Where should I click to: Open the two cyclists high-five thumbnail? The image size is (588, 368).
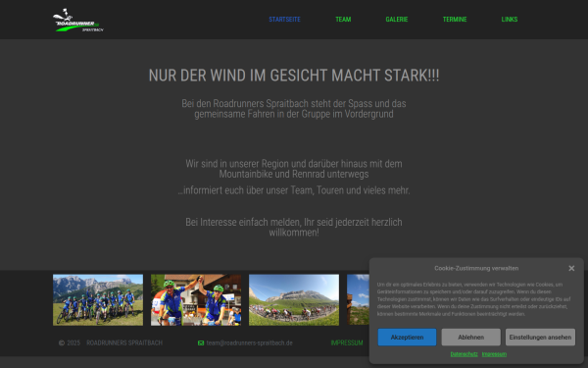(196, 300)
